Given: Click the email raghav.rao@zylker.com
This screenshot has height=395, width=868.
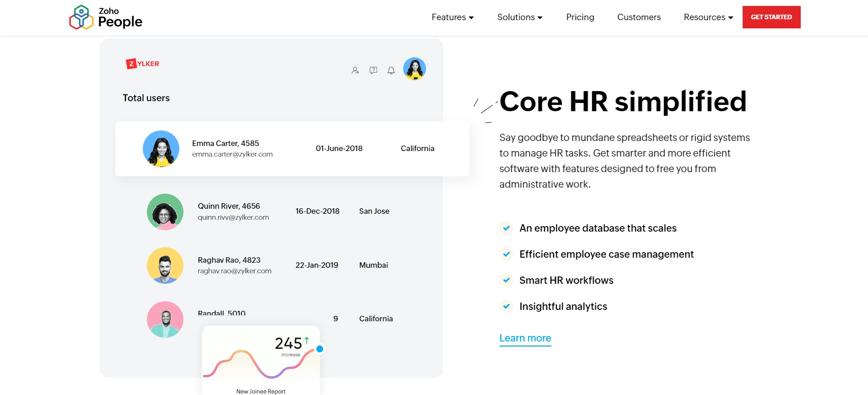Looking at the screenshot, I should point(235,271).
